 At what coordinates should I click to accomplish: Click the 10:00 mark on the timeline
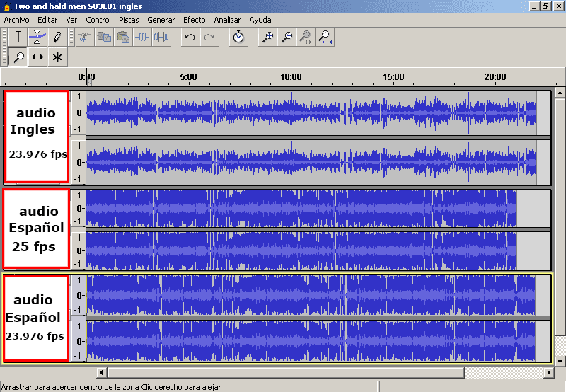pyautogui.click(x=291, y=77)
